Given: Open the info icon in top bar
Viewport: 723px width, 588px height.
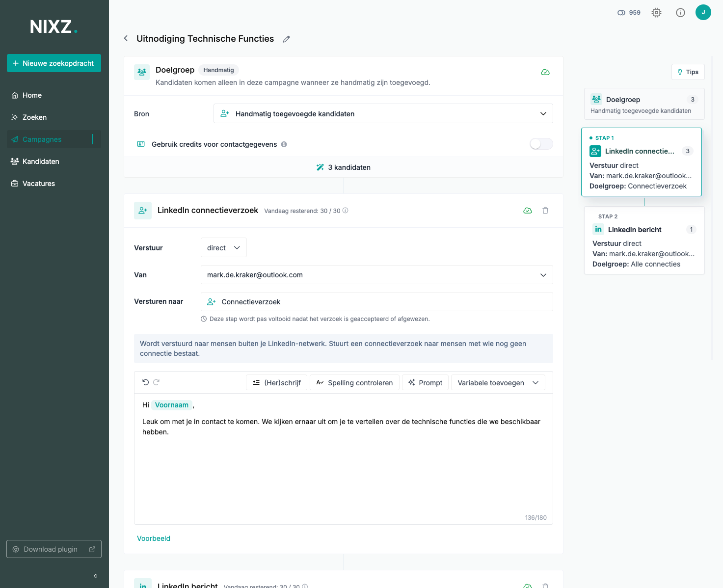Looking at the screenshot, I should tap(680, 13).
